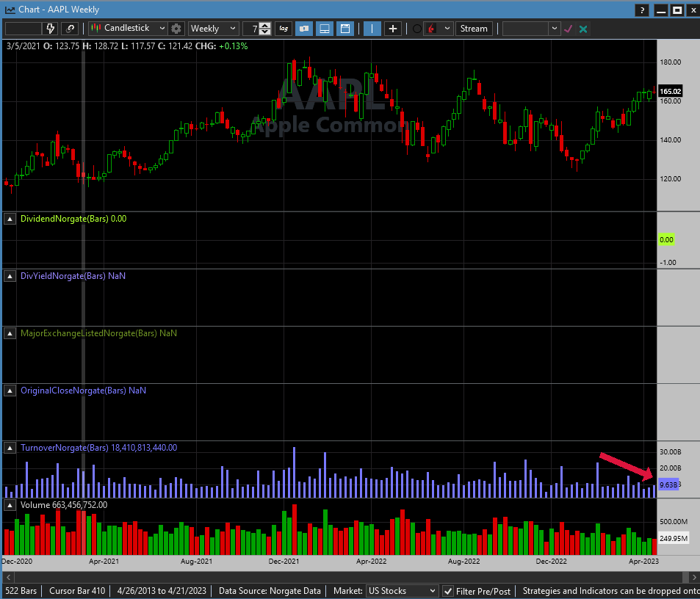Toggle the log scale button
Screen dimensions: 700x599
pyautogui.click(x=284, y=29)
